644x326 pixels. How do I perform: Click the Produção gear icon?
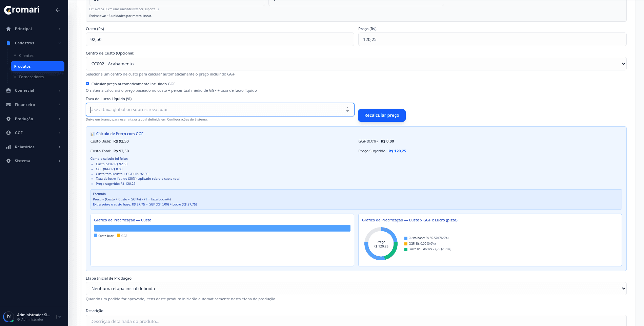[x=8, y=119]
